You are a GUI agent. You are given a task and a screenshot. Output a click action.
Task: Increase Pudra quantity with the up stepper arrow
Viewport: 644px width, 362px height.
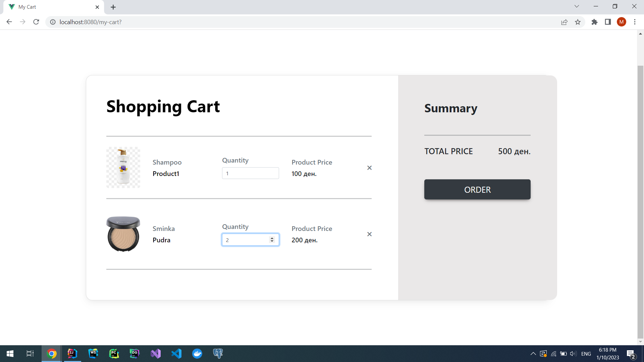tap(272, 238)
